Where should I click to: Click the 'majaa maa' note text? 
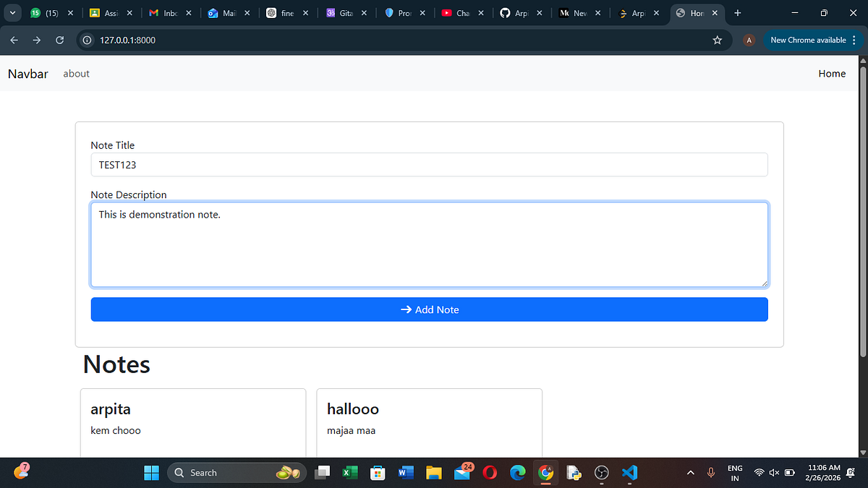coord(351,431)
